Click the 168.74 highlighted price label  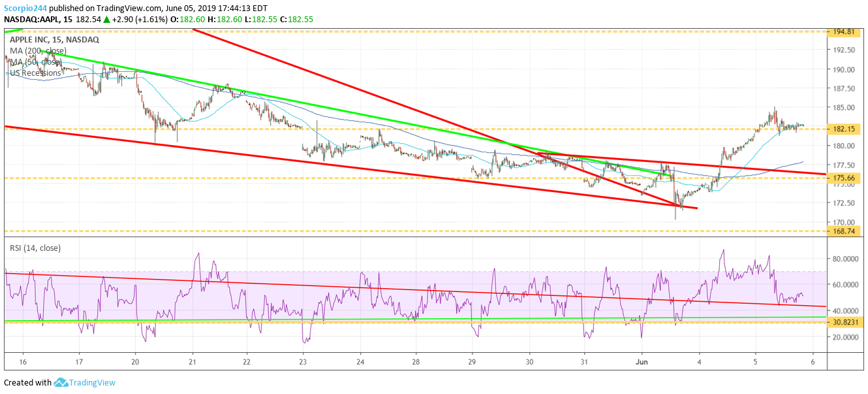(845, 231)
